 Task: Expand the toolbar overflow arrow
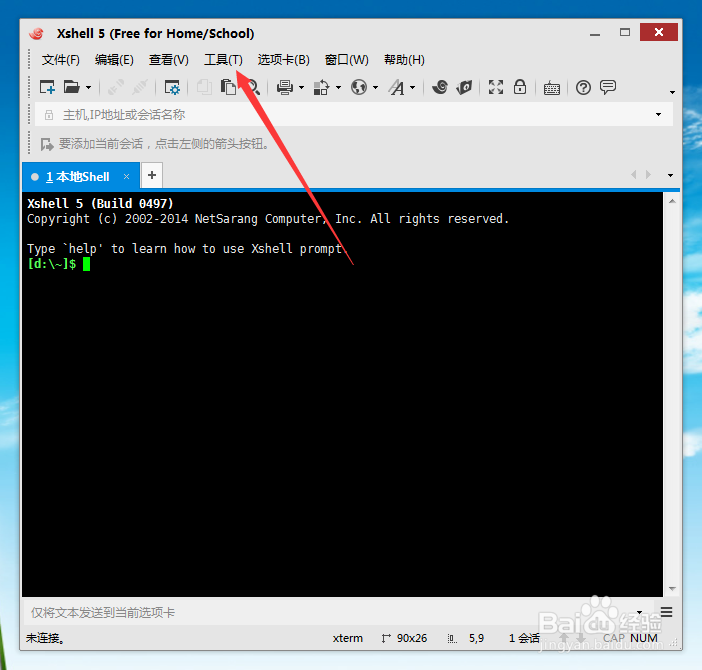[672, 92]
